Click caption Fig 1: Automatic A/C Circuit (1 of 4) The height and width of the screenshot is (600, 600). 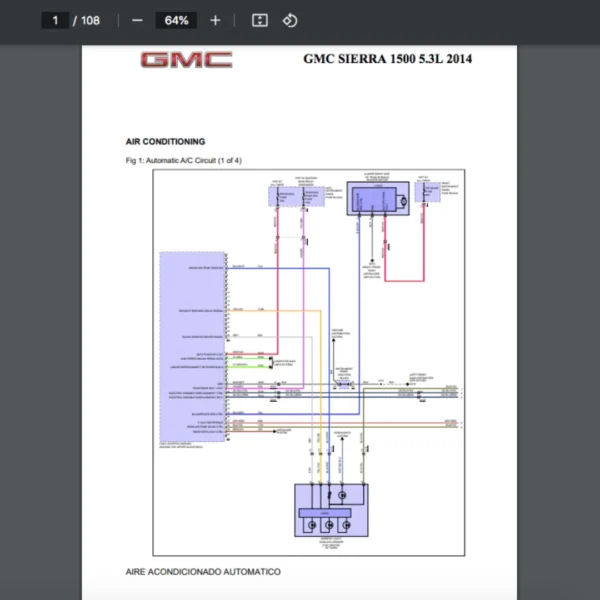(184, 160)
